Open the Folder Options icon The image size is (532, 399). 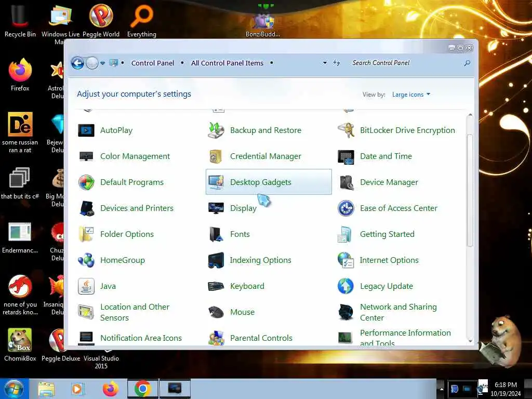86,234
